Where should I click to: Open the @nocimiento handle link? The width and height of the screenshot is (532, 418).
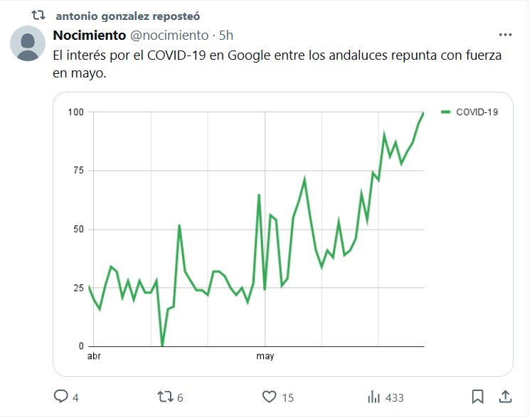169,35
